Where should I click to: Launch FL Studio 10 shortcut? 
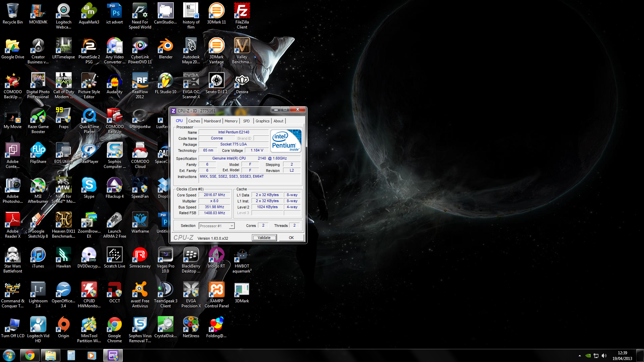click(x=166, y=83)
